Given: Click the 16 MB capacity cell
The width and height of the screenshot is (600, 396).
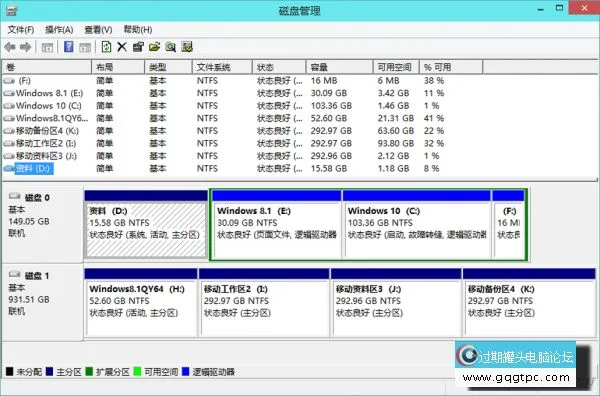Looking at the screenshot, I should click(x=324, y=81).
